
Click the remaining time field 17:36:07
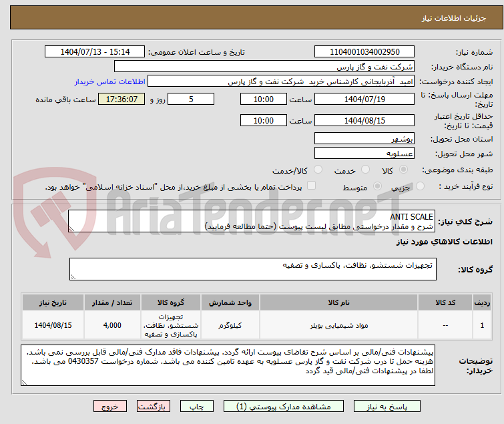(121, 99)
